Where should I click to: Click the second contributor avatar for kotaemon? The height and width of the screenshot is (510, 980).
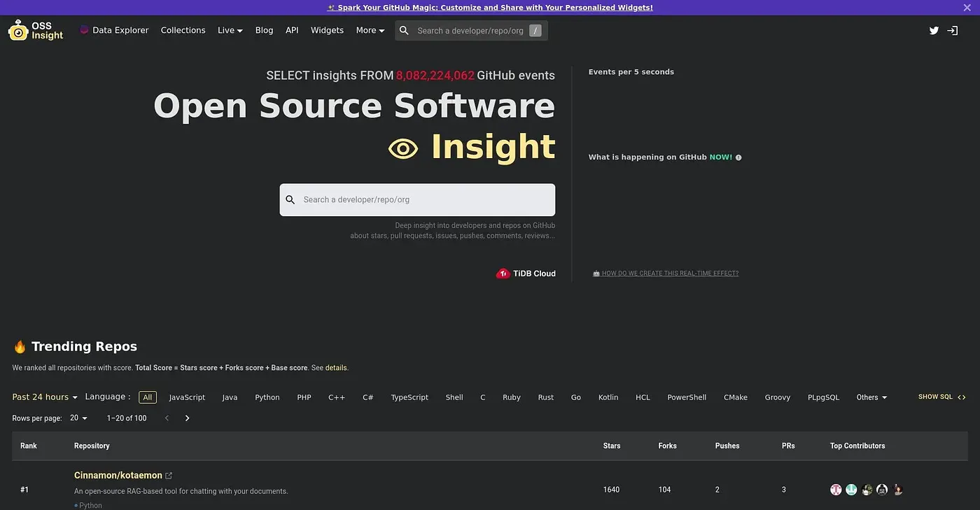tap(851, 490)
